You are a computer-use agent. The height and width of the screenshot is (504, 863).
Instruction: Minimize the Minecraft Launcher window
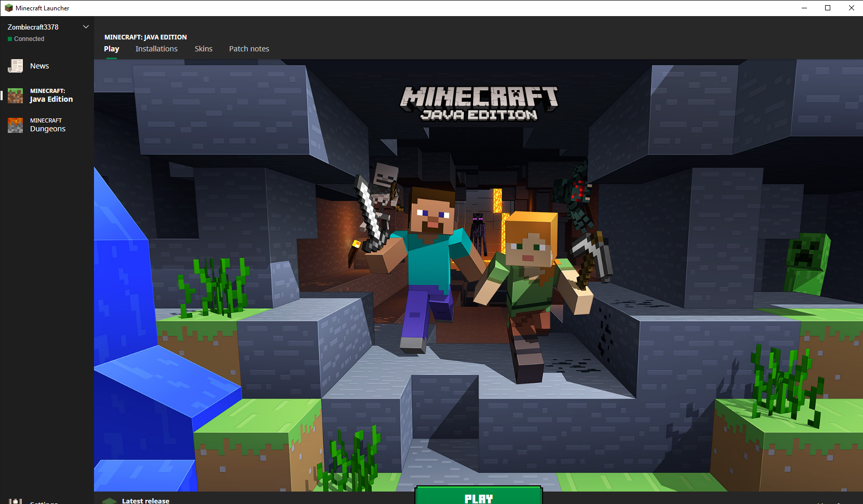(x=804, y=8)
